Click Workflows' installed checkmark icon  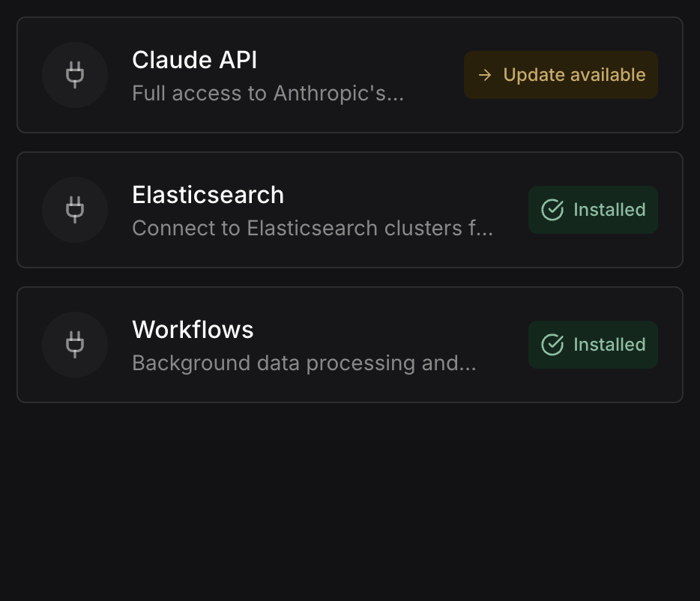click(552, 345)
